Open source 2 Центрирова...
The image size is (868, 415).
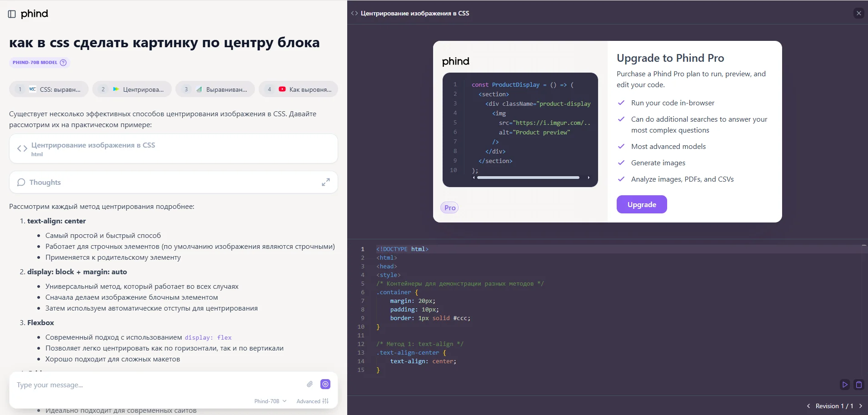pos(132,89)
